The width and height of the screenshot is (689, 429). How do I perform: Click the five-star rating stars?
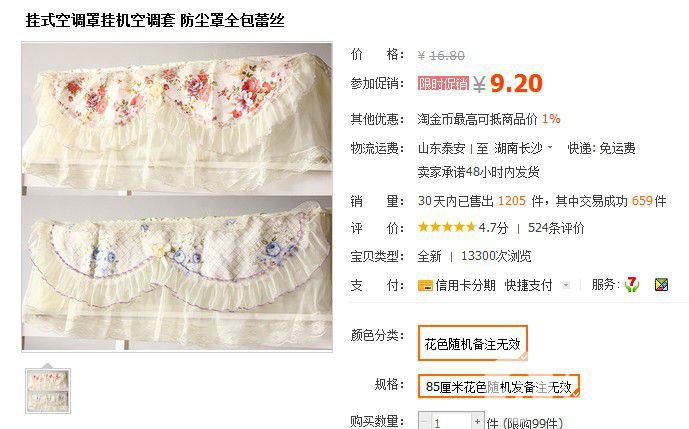pos(447,227)
